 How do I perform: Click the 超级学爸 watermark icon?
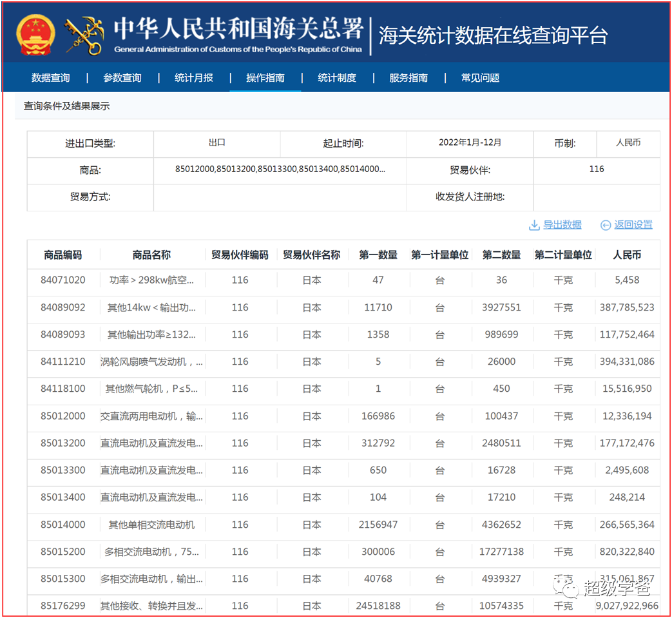(x=565, y=588)
